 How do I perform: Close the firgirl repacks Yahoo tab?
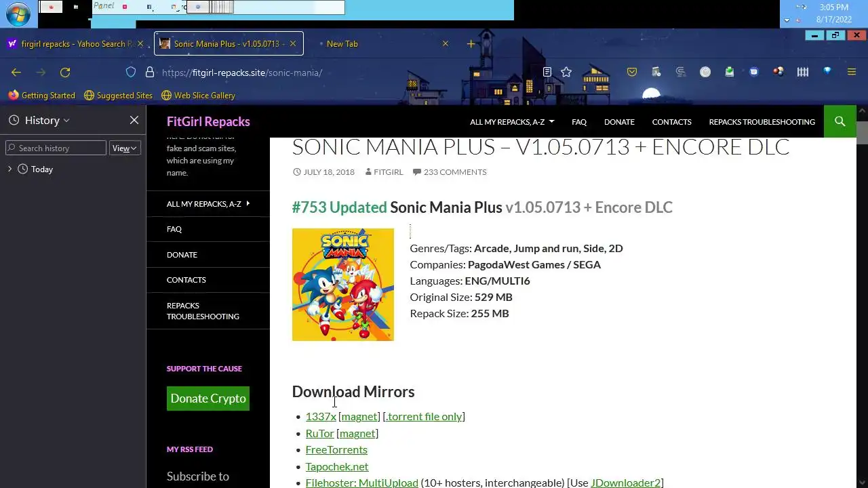[140, 43]
